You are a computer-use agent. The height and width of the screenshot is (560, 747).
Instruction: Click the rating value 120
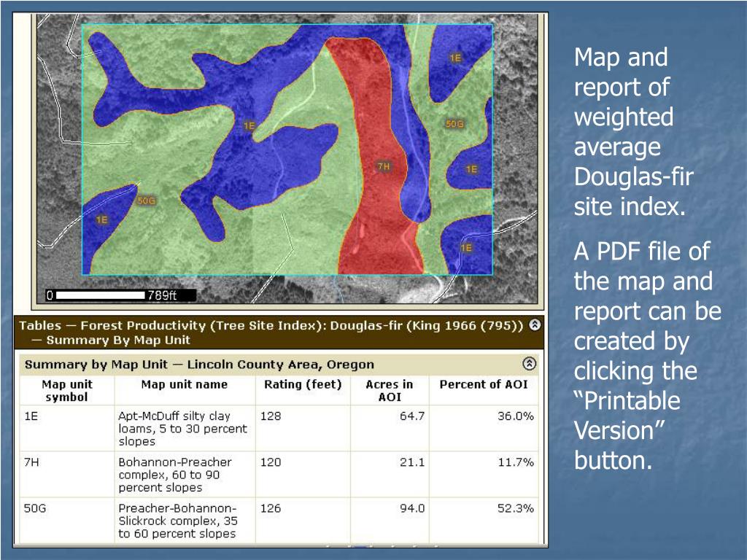[271, 462]
